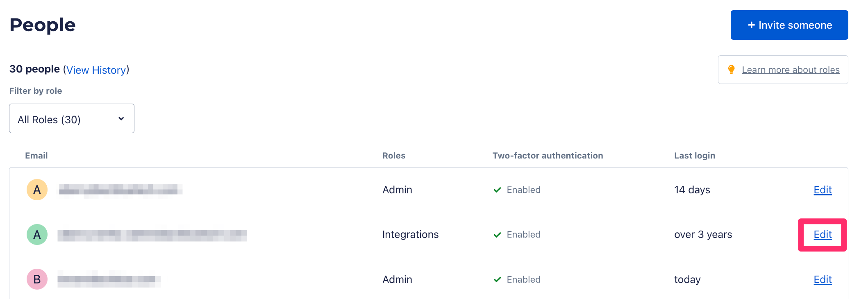Click the yellow "A" avatar in the first row
Image resolution: width=868 pixels, height=299 pixels.
[x=37, y=190]
